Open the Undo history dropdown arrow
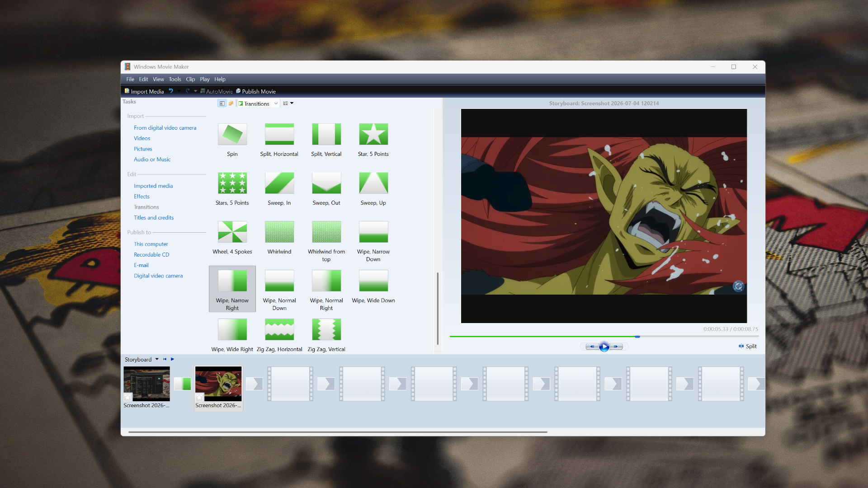This screenshot has height=488, width=868. coord(179,91)
